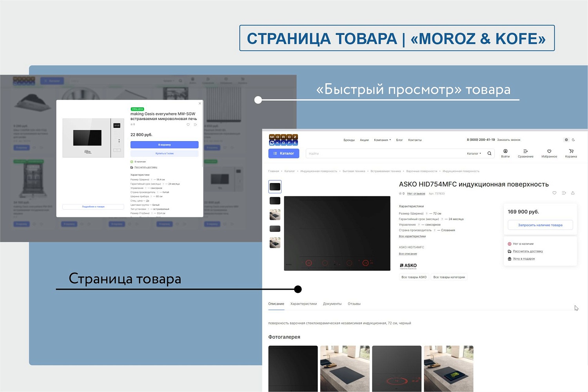Viewport: 588px width, 392px height.
Task: Open the Нет отзывов link
Action: [x=416, y=194]
